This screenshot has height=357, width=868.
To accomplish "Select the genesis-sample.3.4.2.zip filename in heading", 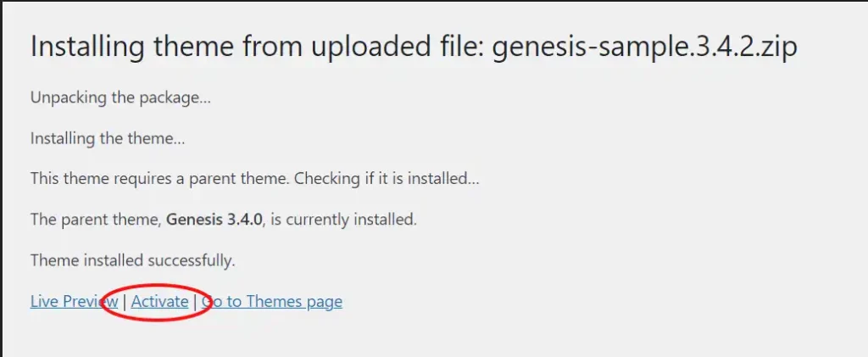I will click(x=645, y=47).
